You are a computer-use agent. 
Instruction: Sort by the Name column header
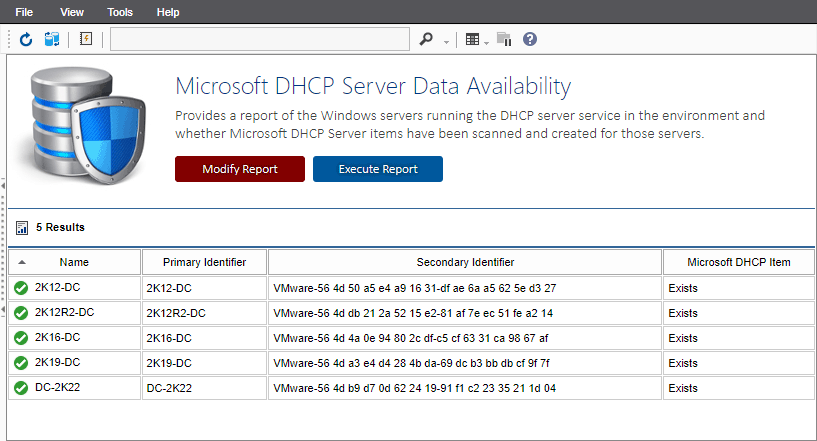coord(74,262)
